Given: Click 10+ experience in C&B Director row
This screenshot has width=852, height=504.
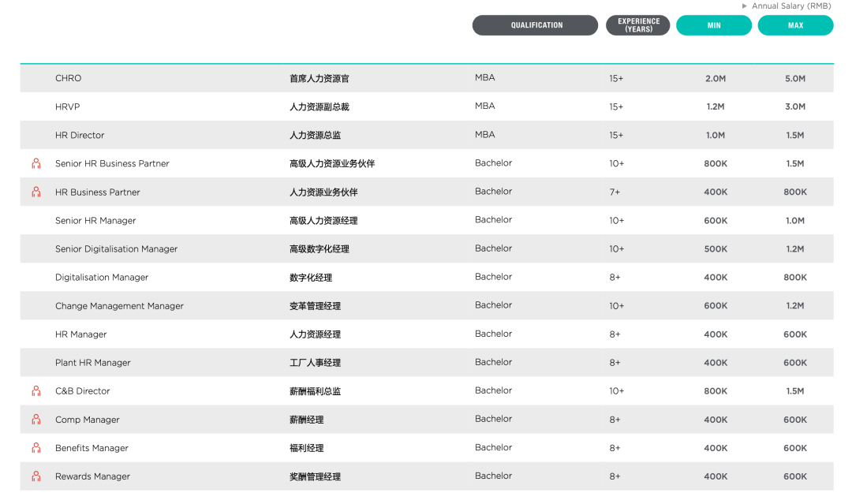Looking at the screenshot, I should tap(617, 391).
